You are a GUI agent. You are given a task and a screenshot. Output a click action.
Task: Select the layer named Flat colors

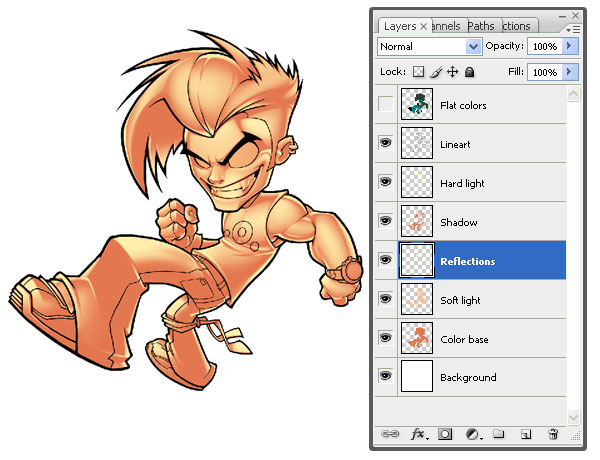pyautogui.click(x=463, y=105)
